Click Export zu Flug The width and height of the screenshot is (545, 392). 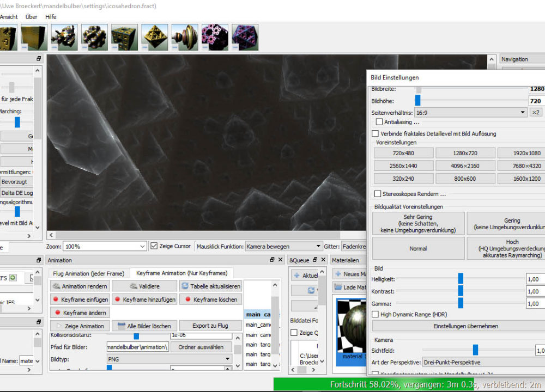(x=210, y=326)
